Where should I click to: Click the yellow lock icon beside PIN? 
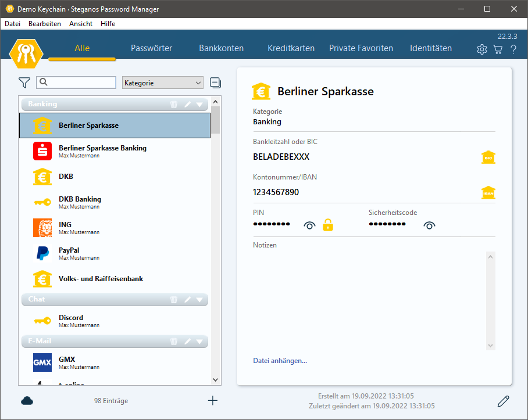(327, 225)
